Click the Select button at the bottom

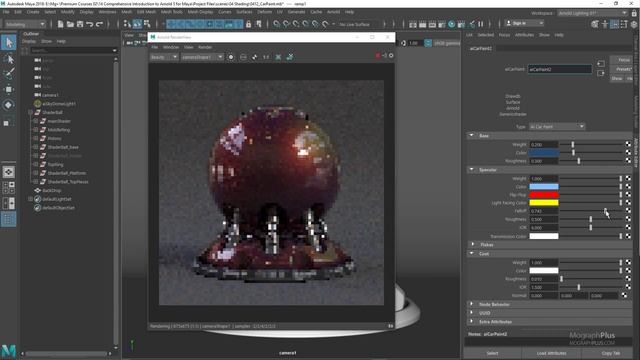pos(492,353)
